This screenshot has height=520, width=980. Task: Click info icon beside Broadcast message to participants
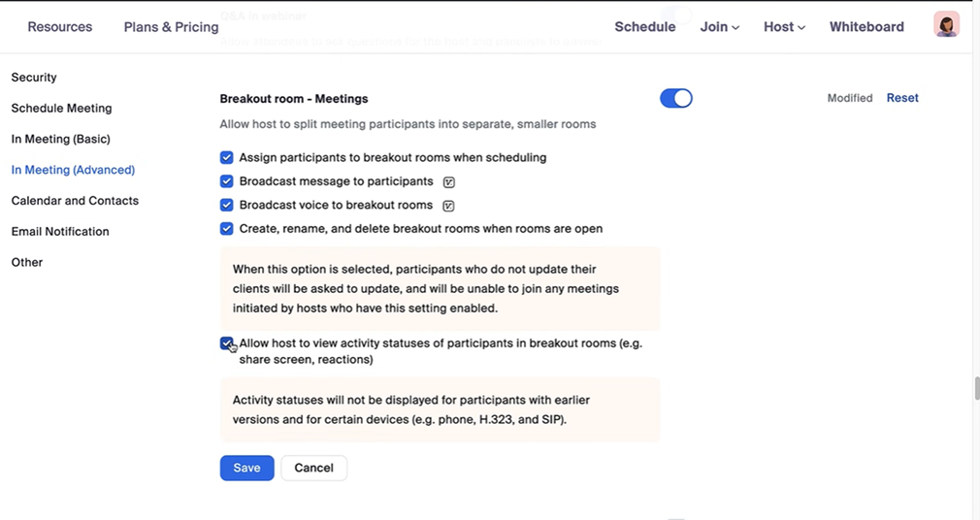pos(449,182)
